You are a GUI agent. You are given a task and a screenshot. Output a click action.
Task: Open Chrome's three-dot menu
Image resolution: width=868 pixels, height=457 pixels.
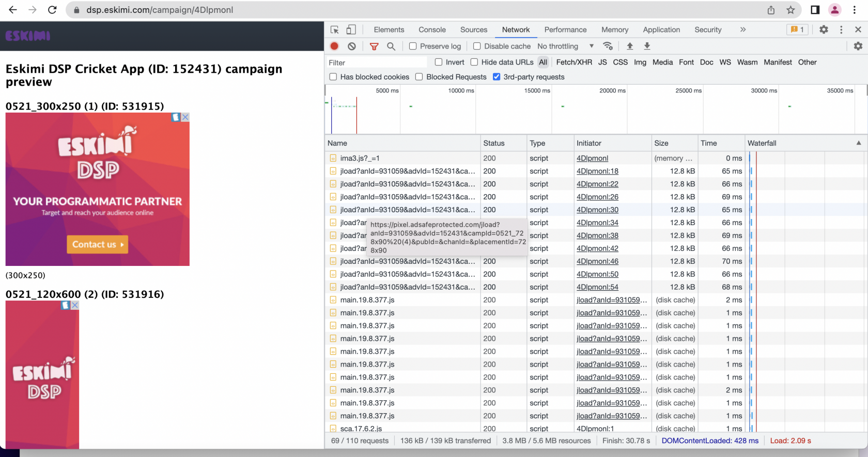coord(854,10)
